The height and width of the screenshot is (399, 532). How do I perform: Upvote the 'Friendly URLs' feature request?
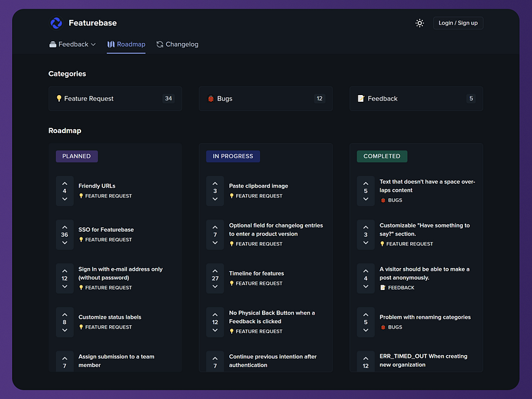[64, 182]
